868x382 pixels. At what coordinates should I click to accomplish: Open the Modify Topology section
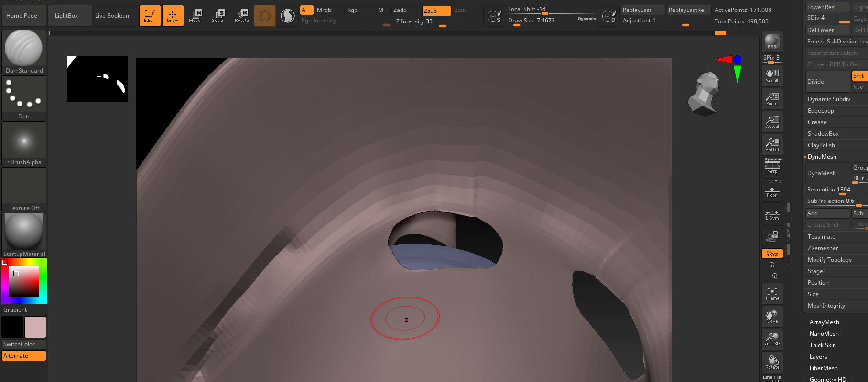[829, 260]
